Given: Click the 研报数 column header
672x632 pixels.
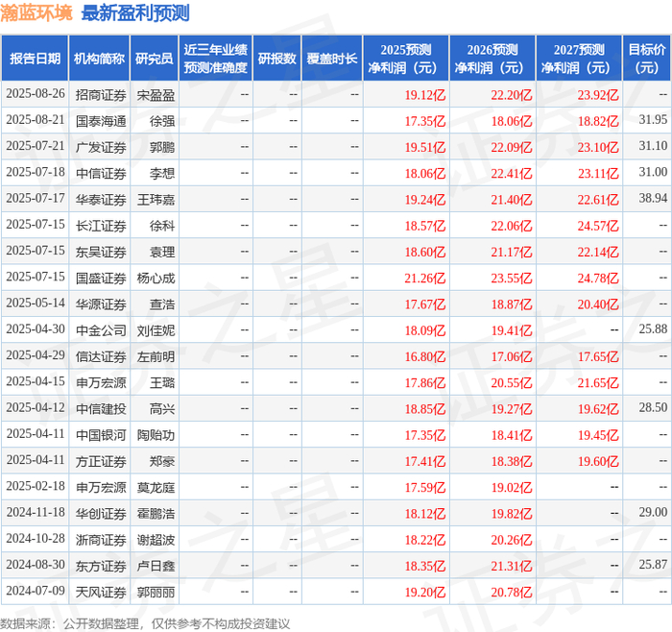Looking at the screenshot, I should (276, 59).
